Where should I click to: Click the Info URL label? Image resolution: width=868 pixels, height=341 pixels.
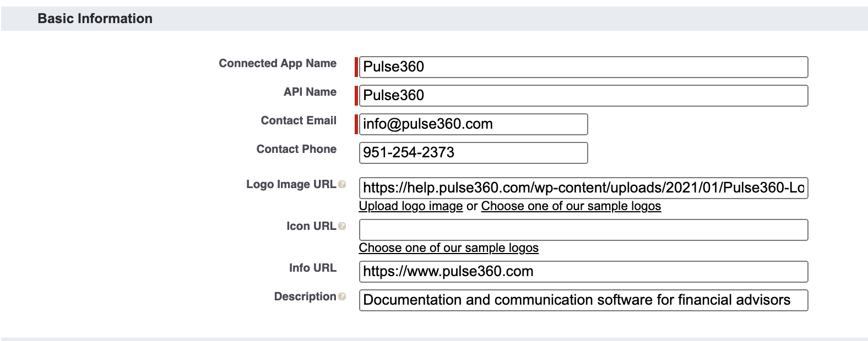coord(312,268)
